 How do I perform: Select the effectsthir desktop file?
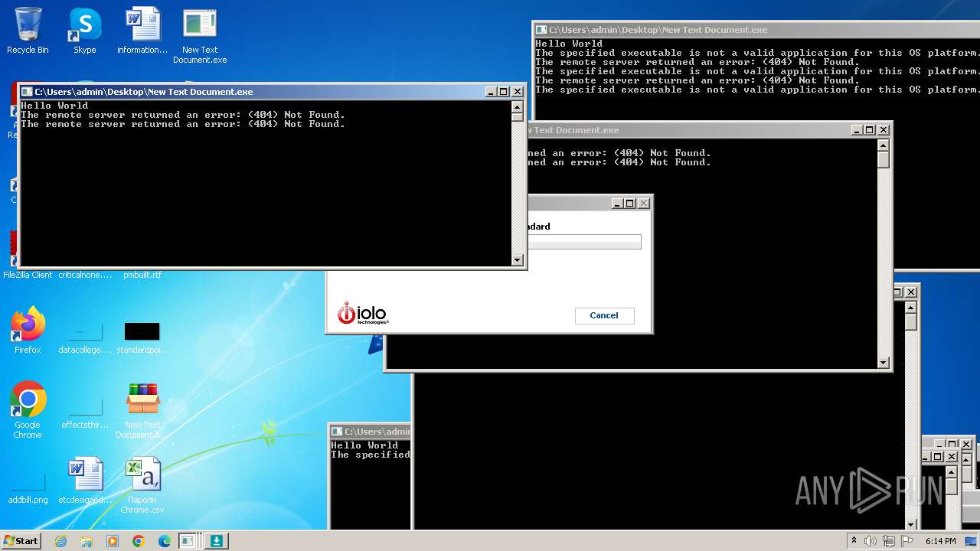click(85, 412)
